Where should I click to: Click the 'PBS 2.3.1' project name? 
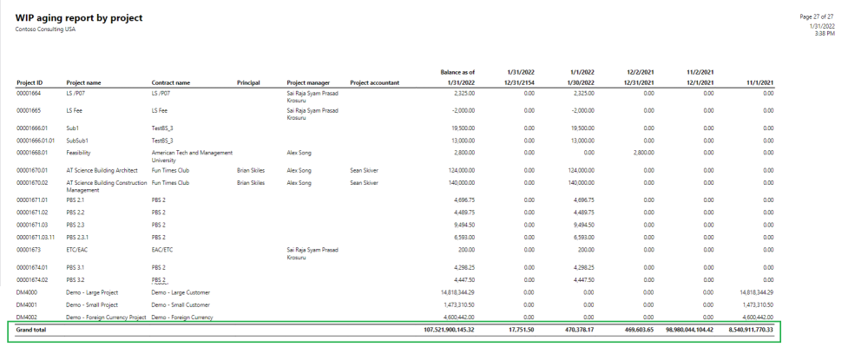click(x=79, y=237)
